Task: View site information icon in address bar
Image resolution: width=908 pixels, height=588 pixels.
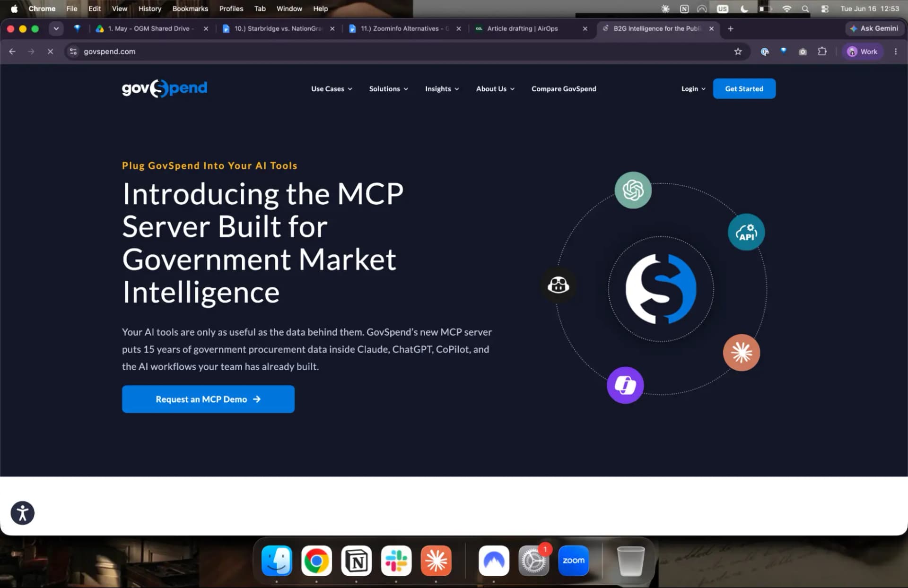Action: point(73,52)
